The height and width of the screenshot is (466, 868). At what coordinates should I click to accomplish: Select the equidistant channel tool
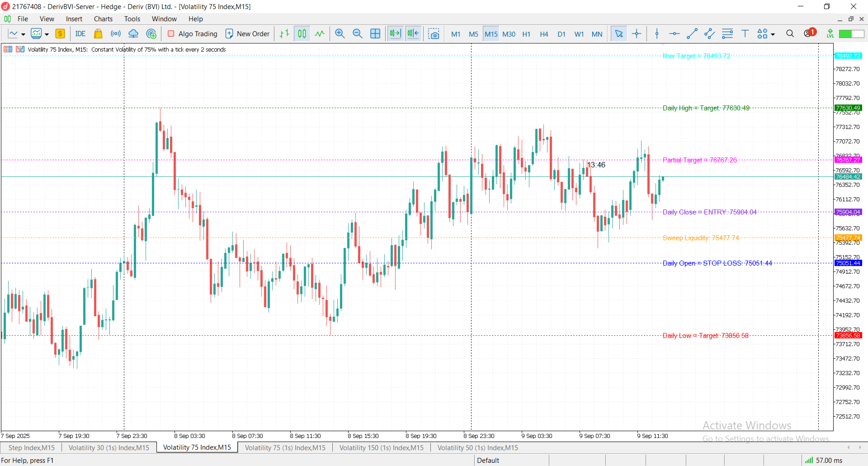tap(710, 34)
